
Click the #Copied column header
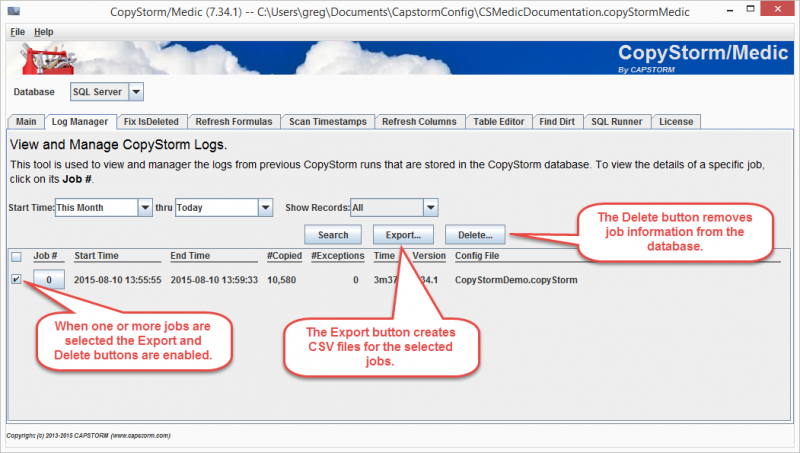[x=284, y=256]
